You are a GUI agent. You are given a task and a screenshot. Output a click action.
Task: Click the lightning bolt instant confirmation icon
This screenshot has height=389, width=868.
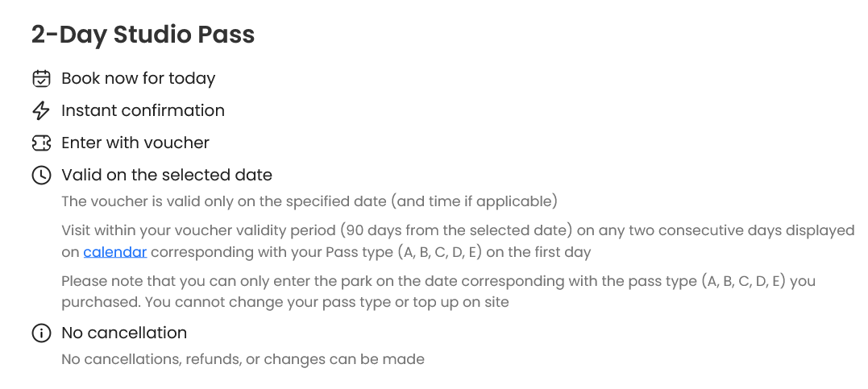pyautogui.click(x=41, y=110)
